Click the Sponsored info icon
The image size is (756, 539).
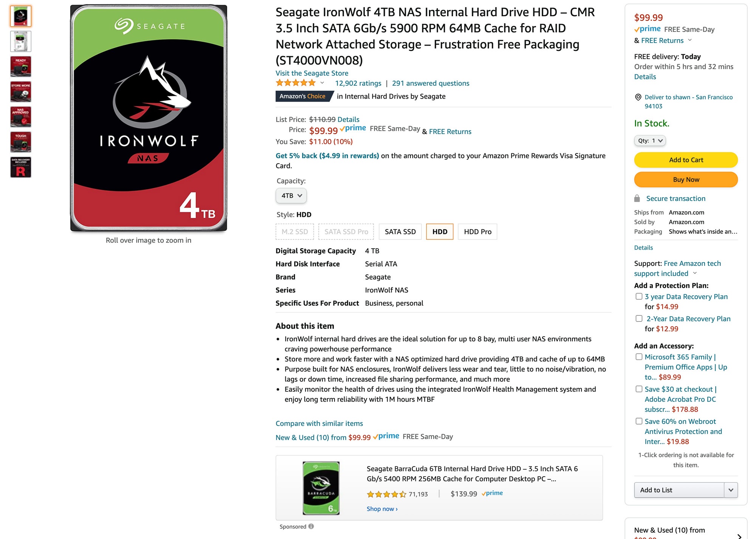(311, 526)
